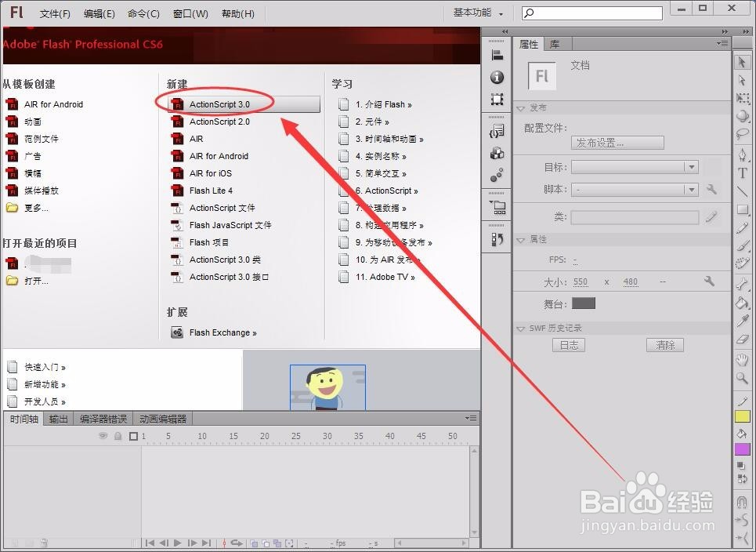
Task: Select the Selection arrow tool
Action: click(x=743, y=62)
